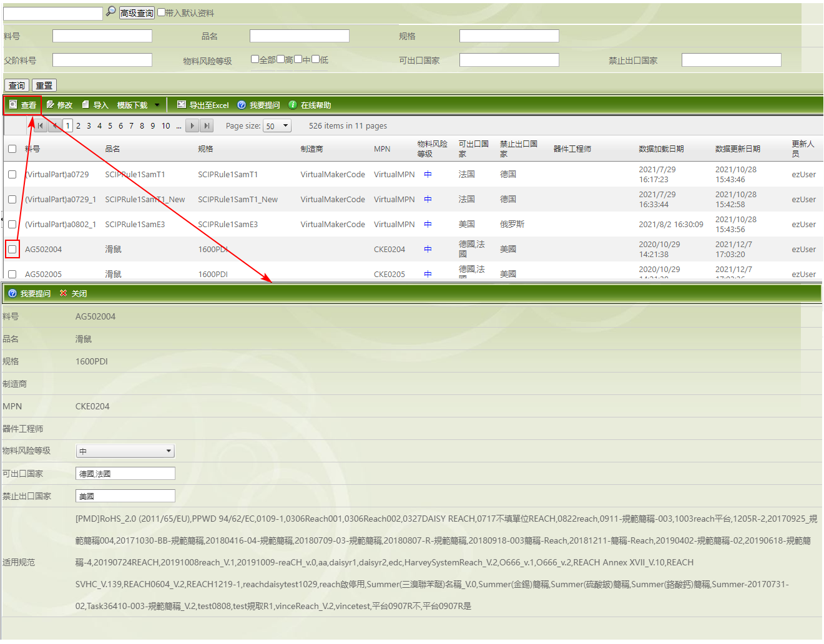This screenshot has height=644, width=824.
Task: Go to page 10
Action: 165,125
